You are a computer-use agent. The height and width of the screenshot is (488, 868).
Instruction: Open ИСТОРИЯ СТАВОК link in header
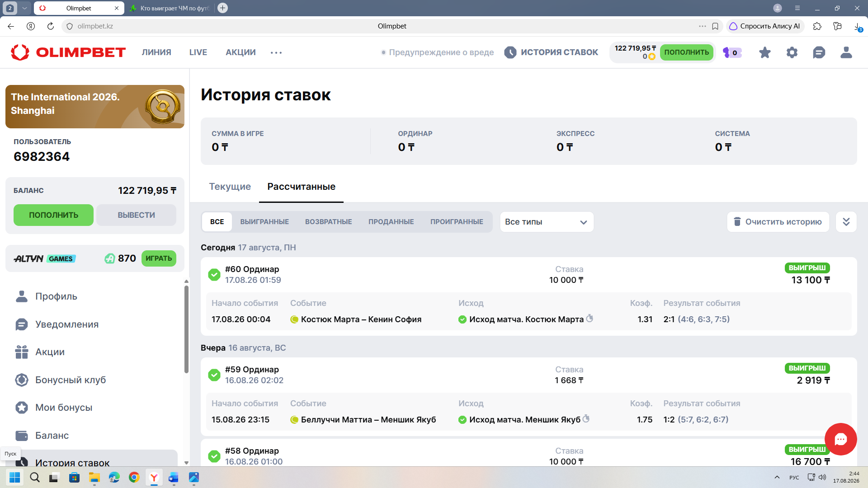[x=551, y=52]
